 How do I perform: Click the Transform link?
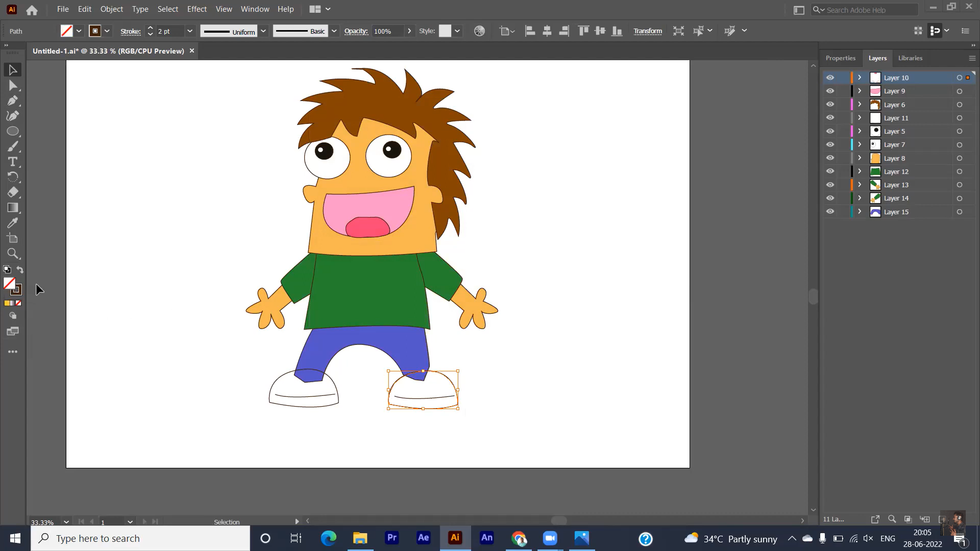coord(648,31)
